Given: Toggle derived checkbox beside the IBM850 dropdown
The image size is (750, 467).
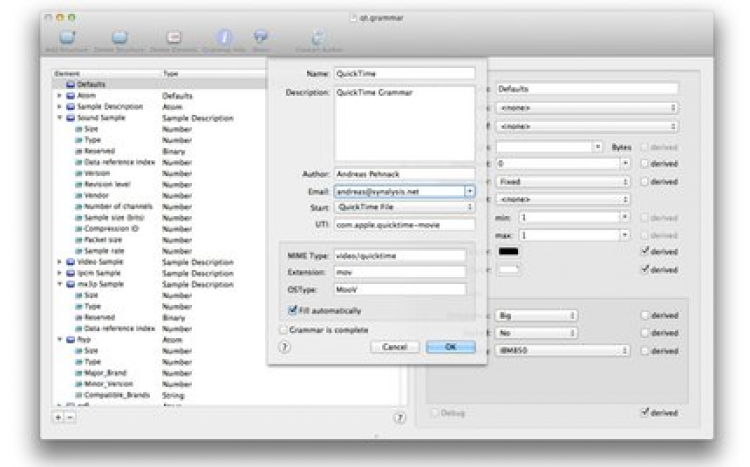Looking at the screenshot, I should (x=644, y=351).
